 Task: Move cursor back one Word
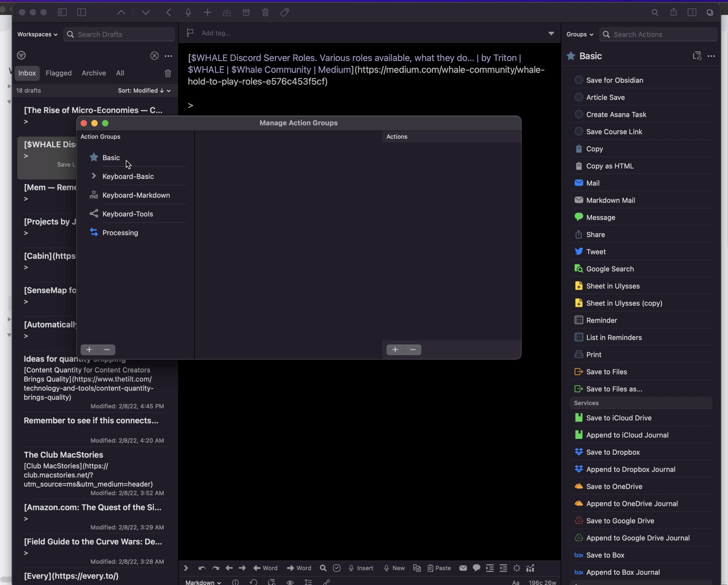[x=266, y=568]
